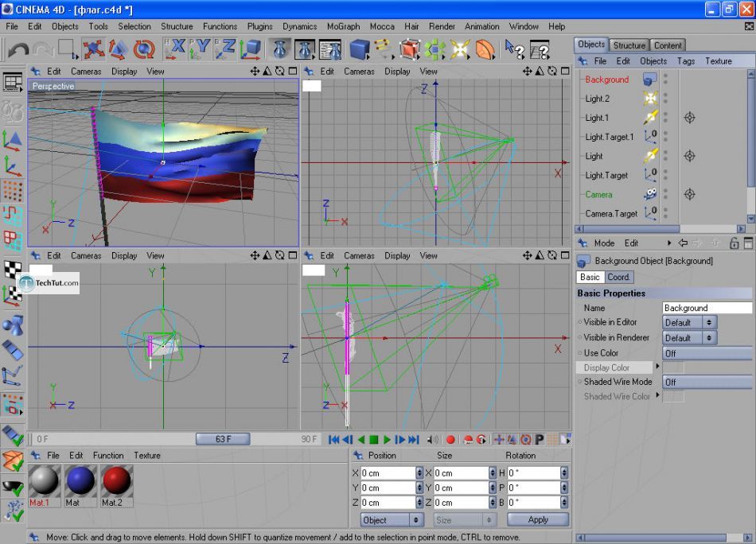Open the MoGraph menu
Image resolution: width=756 pixels, height=544 pixels.
tap(343, 26)
